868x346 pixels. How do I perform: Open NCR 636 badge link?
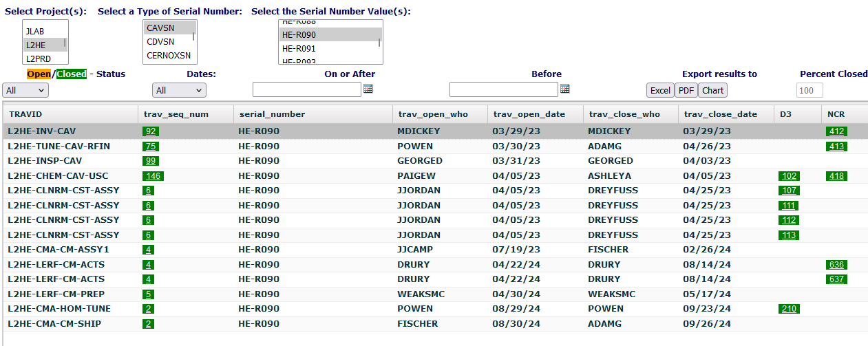click(x=836, y=265)
